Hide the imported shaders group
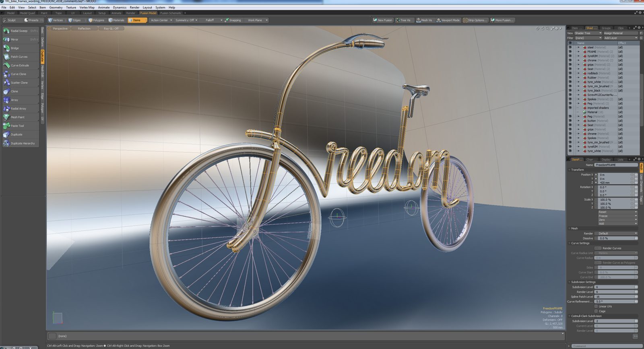This screenshot has width=644, height=349. [x=570, y=108]
